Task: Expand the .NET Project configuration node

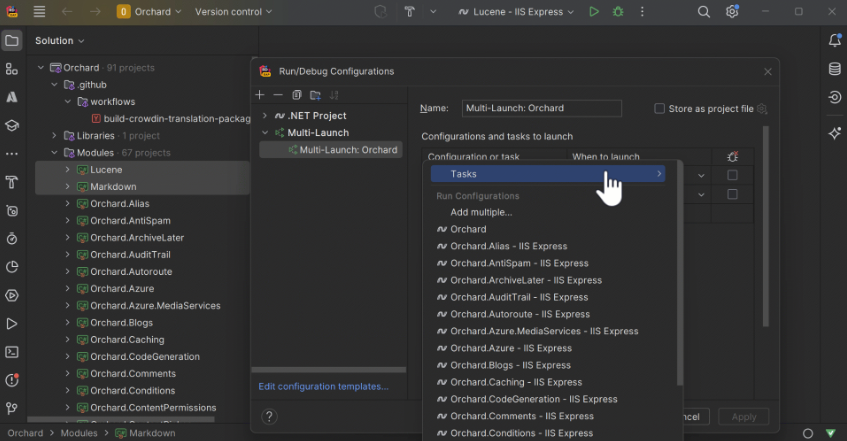Action: point(265,116)
